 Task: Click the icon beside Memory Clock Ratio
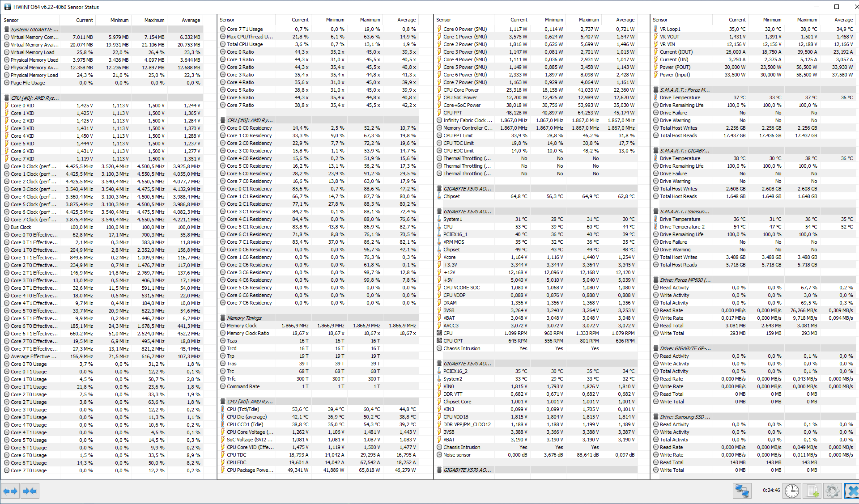(223, 333)
